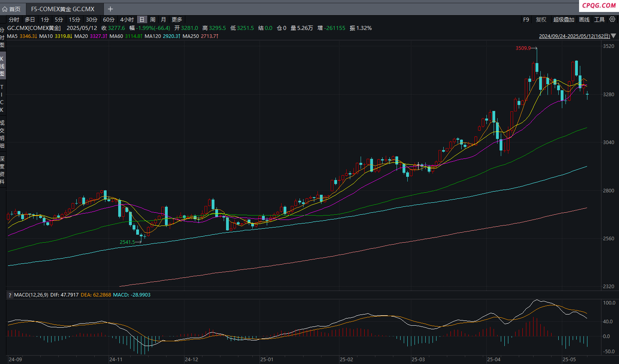Screen dimensions: 619x364
Task: Click the MA250 2713.7 indicator label
Action: (200, 36)
